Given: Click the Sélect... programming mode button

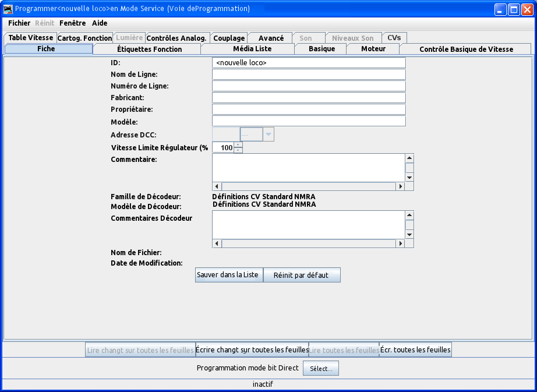Looking at the screenshot, I should pos(320,368).
